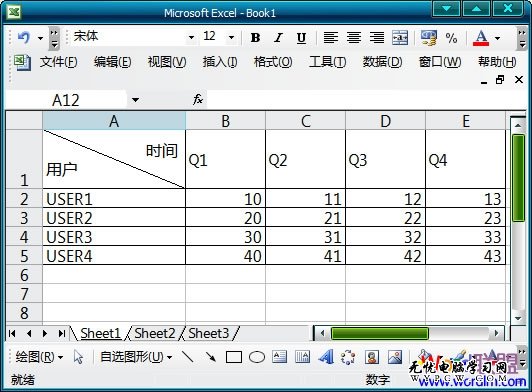
Task: Open the 文件(F) menu
Action: (x=58, y=62)
